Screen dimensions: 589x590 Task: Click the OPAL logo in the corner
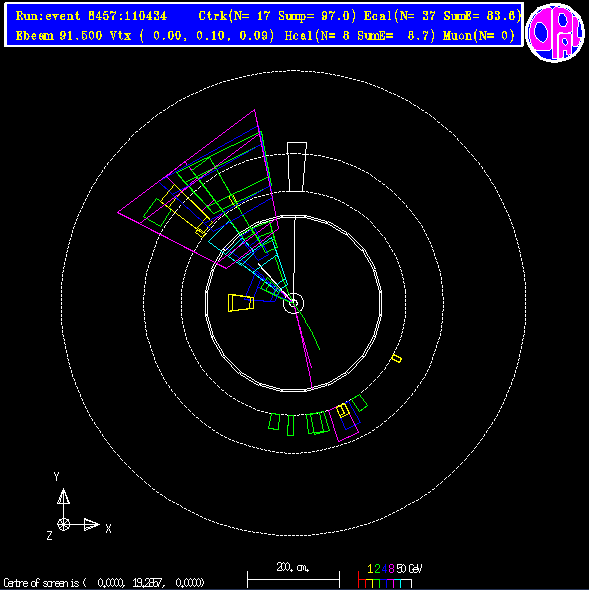(555, 32)
